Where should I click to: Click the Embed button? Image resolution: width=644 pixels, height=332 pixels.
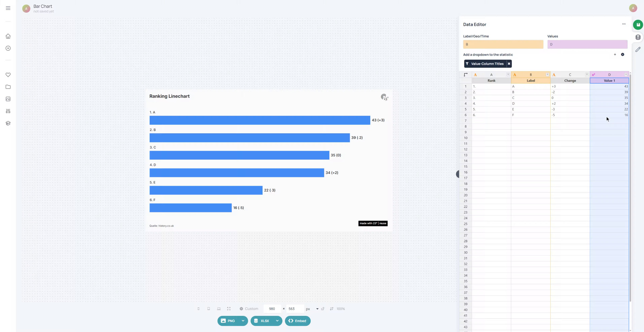click(297, 321)
